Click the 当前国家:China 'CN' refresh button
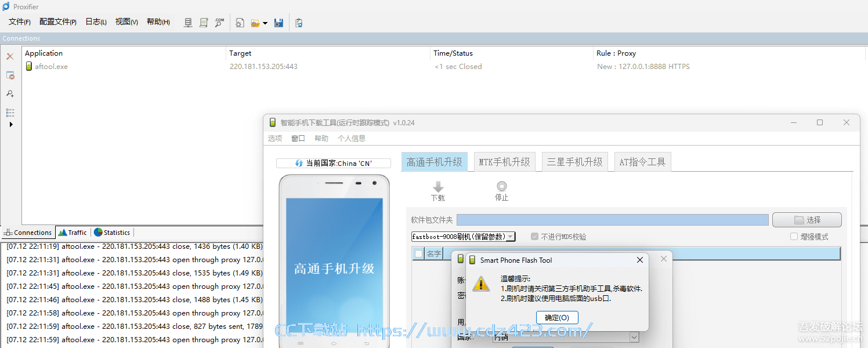This screenshot has height=348, width=868. click(x=333, y=164)
